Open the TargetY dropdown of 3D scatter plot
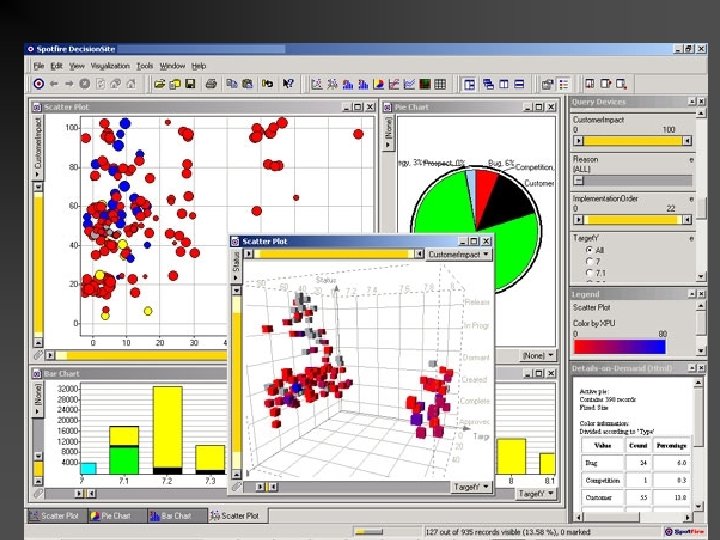This screenshot has width=720, height=540. (472, 487)
